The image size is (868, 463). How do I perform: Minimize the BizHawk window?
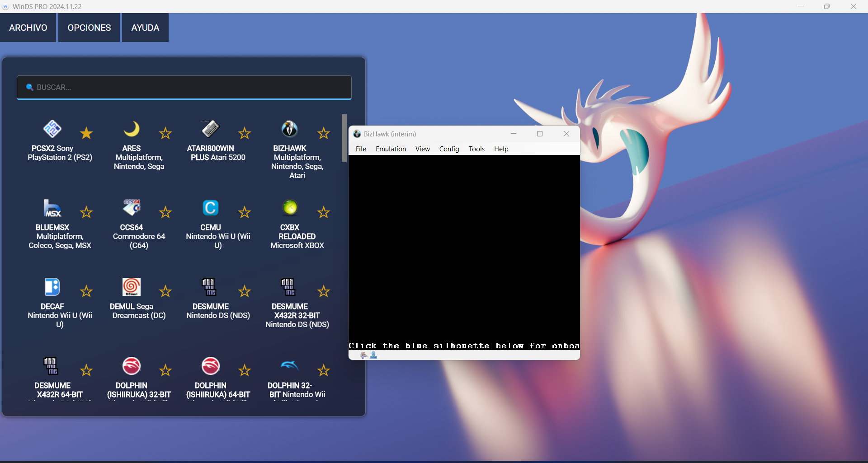point(514,134)
